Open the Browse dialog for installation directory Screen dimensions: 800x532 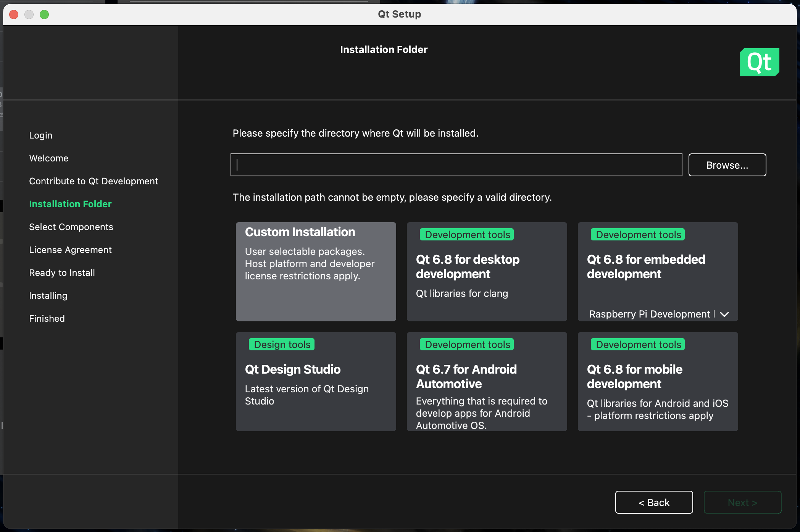(727, 165)
